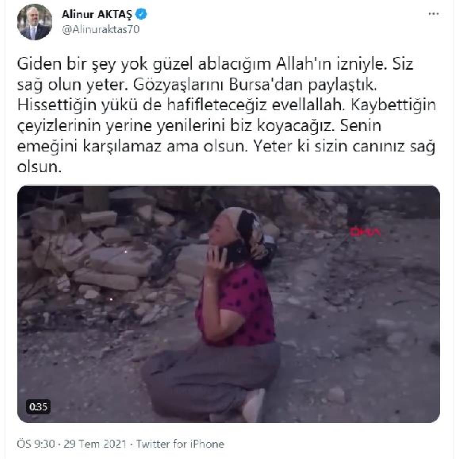
Task: Open the @Alinuraktas70 handle link
Action: [x=101, y=30]
